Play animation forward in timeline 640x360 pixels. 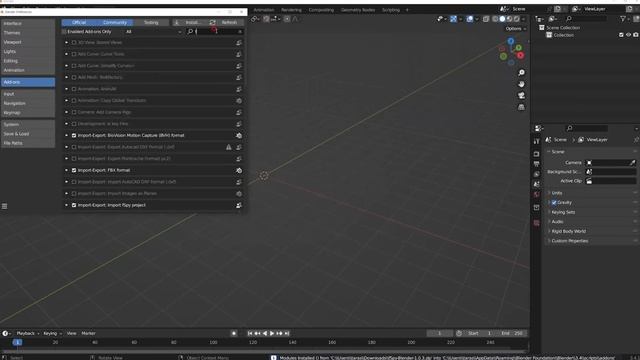(272, 333)
